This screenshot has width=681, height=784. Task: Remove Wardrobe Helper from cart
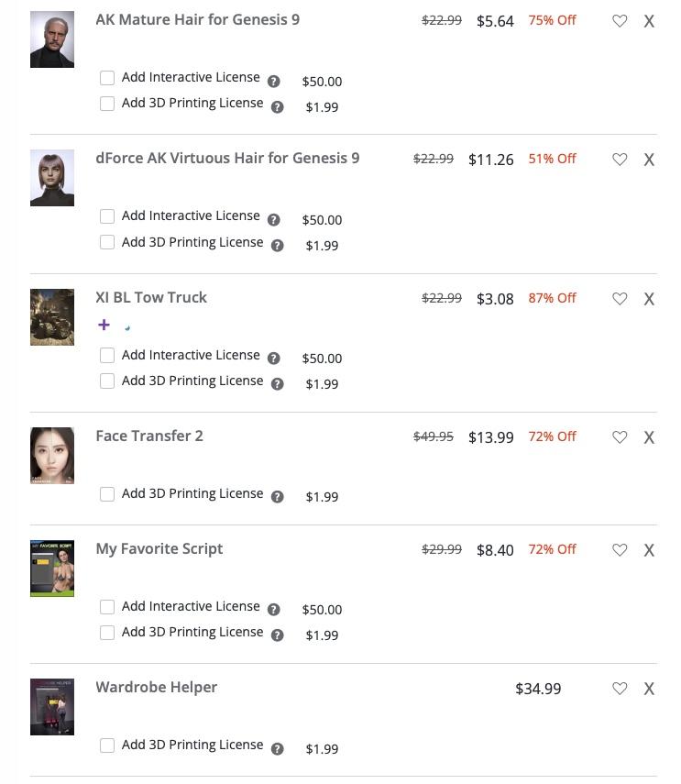pyautogui.click(x=649, y=689)
